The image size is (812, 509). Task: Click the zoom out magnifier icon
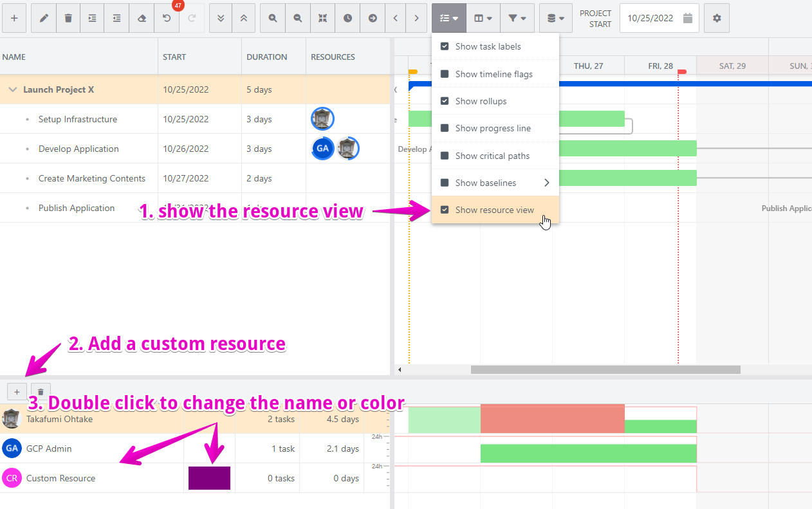(x=298, y=18)
